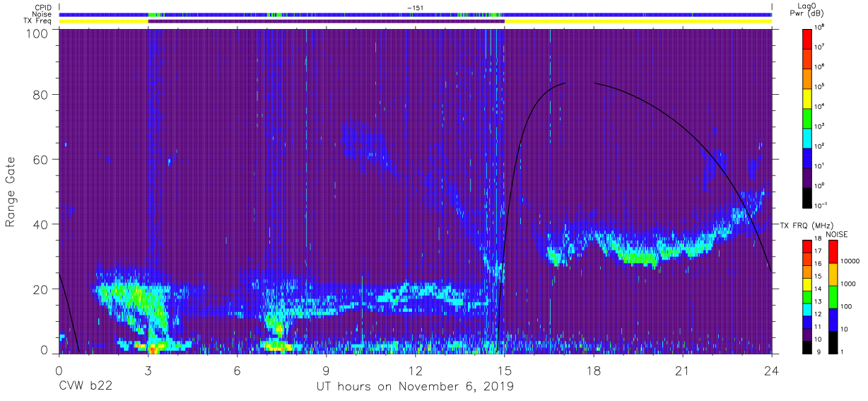Click the -151 CPID value
Screen dimensions: 868x401
pyautogui.click(x=415, y=8)
